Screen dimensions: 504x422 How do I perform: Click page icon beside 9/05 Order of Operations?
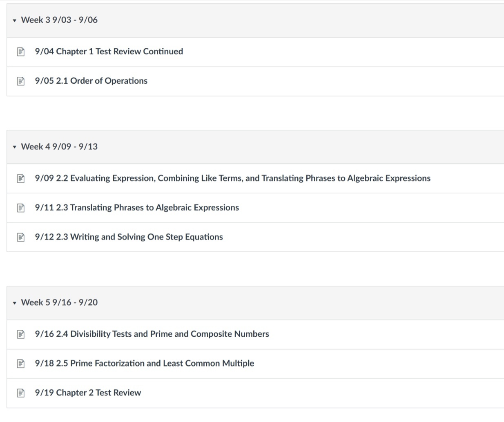point(21,81)
